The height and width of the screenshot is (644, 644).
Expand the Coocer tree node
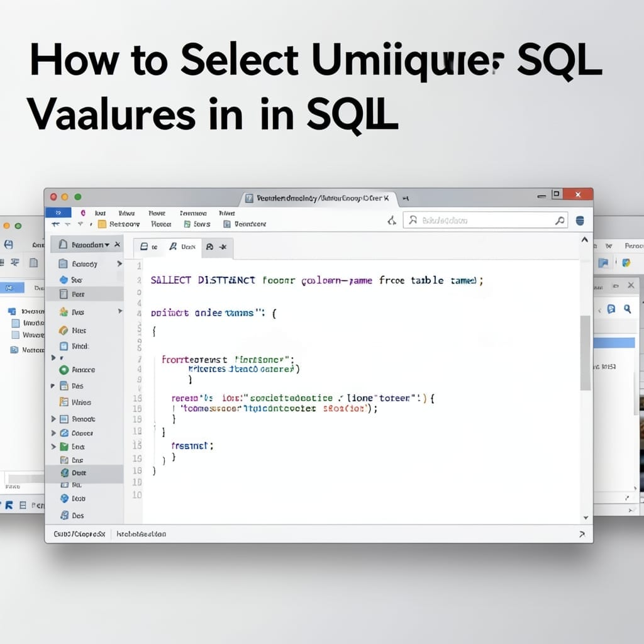(53, 433)
